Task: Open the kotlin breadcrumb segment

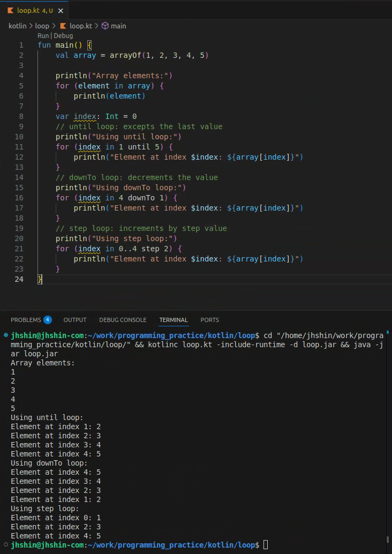Action: tap(18, 26)
